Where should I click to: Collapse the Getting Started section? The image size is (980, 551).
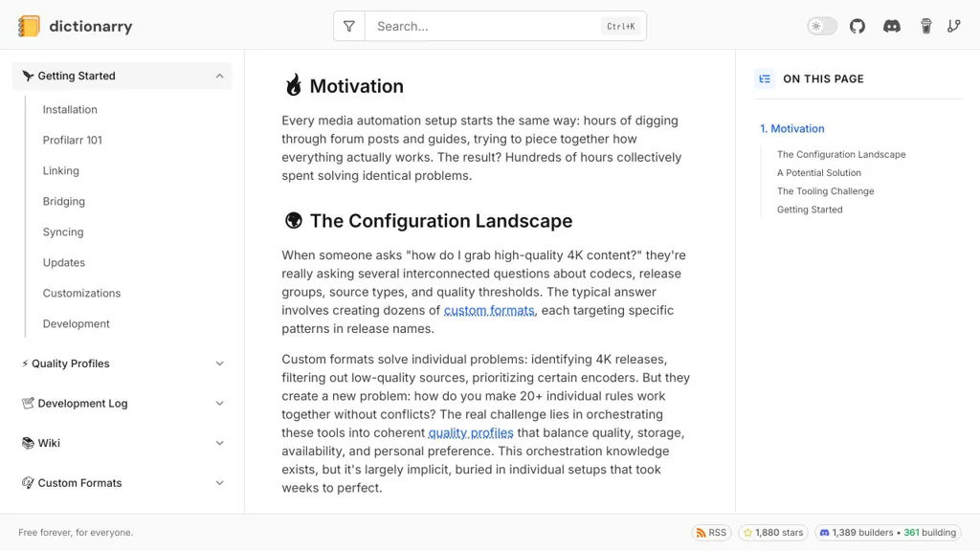point(219,76)
